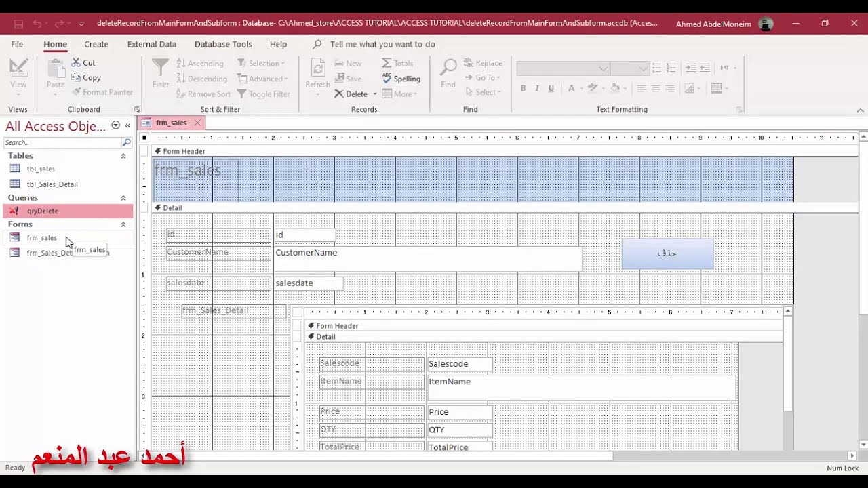
Task: Click the background fill color bucket
Action: [614, 88]
